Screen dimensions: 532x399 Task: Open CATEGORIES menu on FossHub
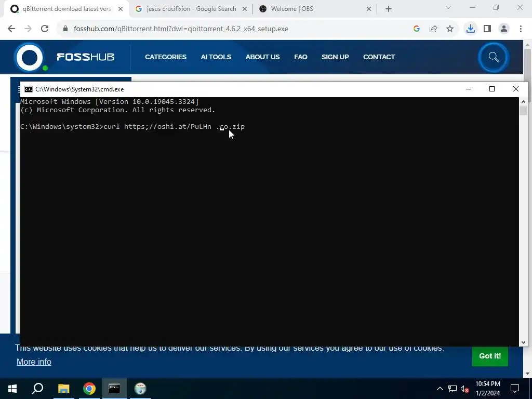click(x=166, y=57)
